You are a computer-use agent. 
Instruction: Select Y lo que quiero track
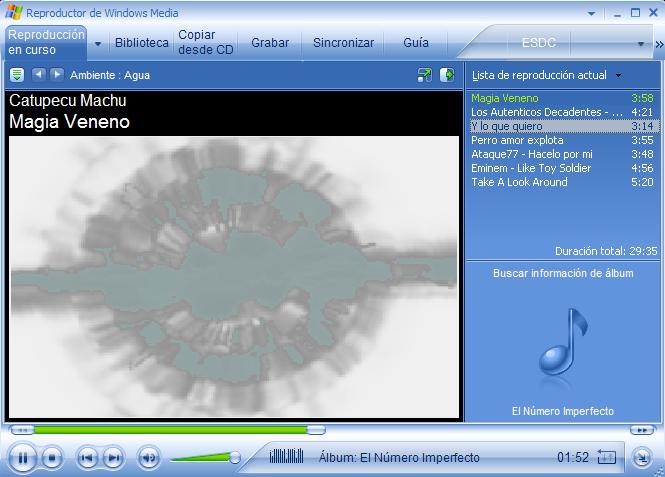pos(562,126)
